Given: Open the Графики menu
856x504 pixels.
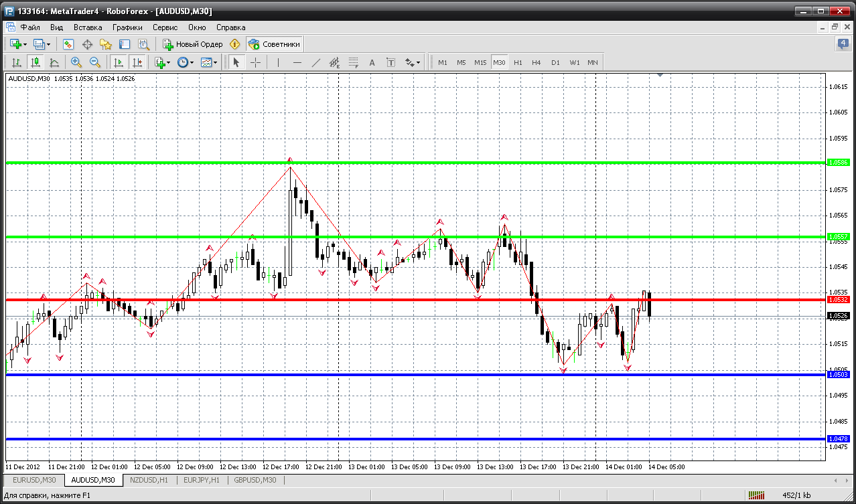Looking at the screenshot, I should point(127,27).
